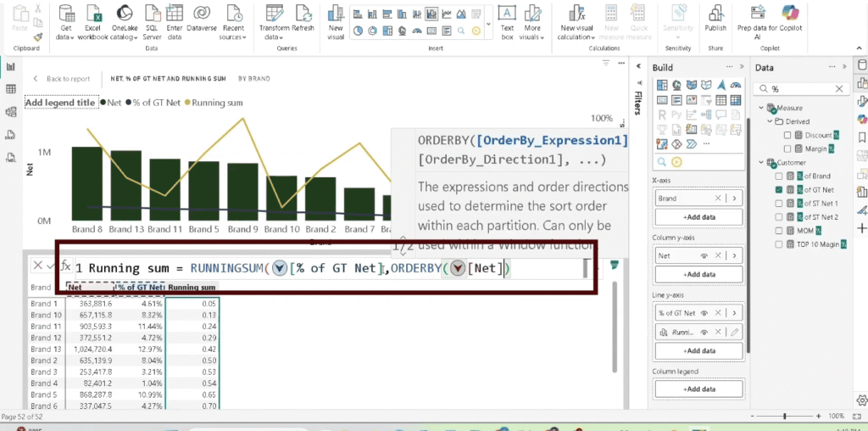
Task: Open more visuals ellipsis in Build gallery
Action: point(706,144)
